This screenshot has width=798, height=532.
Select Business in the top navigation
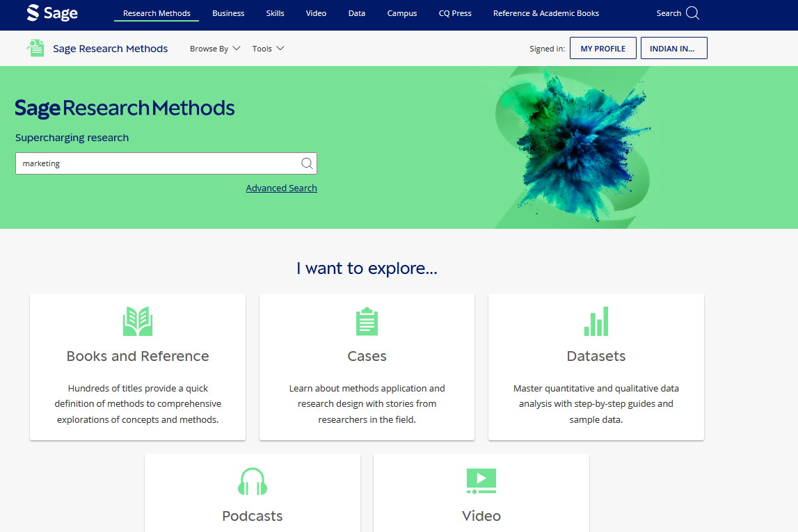pyautogui.click(x=228, y=13)
